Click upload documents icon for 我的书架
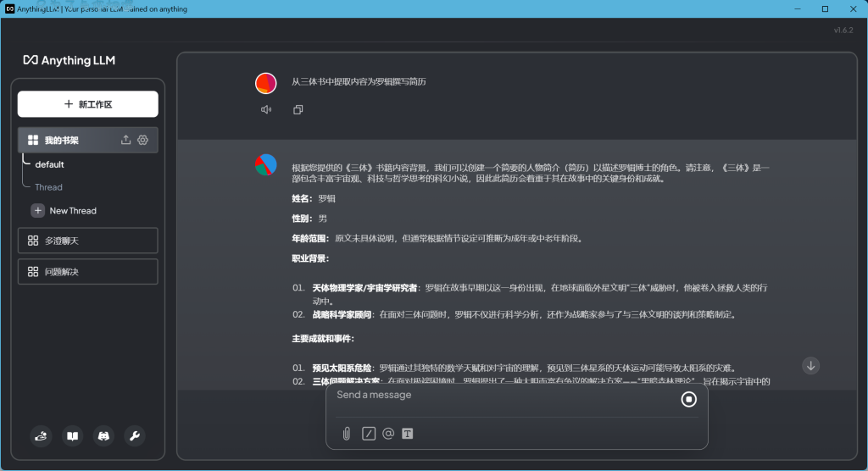This screenshot has height=471, width=868. pyautogui.click(x=125, y=140)
